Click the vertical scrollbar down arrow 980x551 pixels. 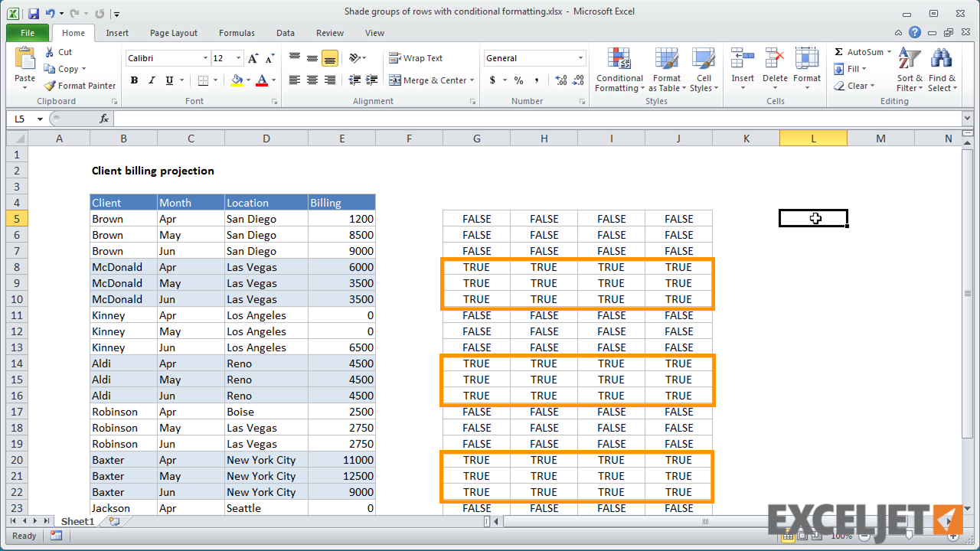(968, 508)
